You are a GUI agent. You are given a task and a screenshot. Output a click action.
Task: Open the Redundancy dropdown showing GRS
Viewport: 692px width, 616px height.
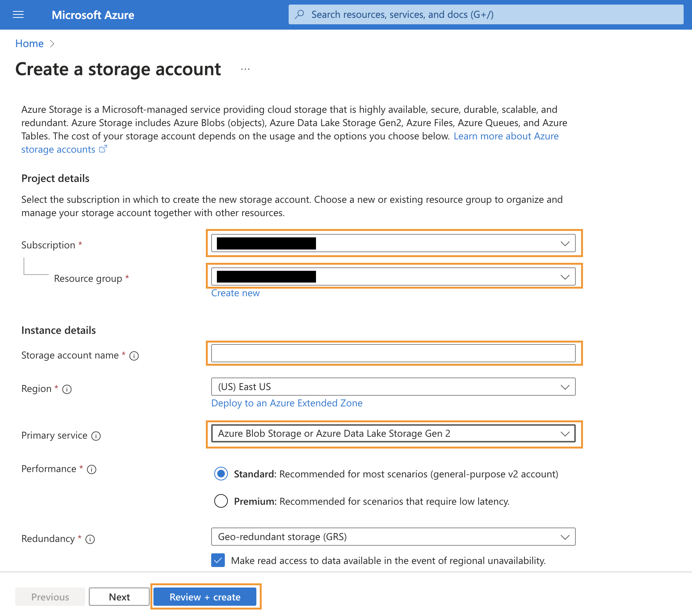393,537
